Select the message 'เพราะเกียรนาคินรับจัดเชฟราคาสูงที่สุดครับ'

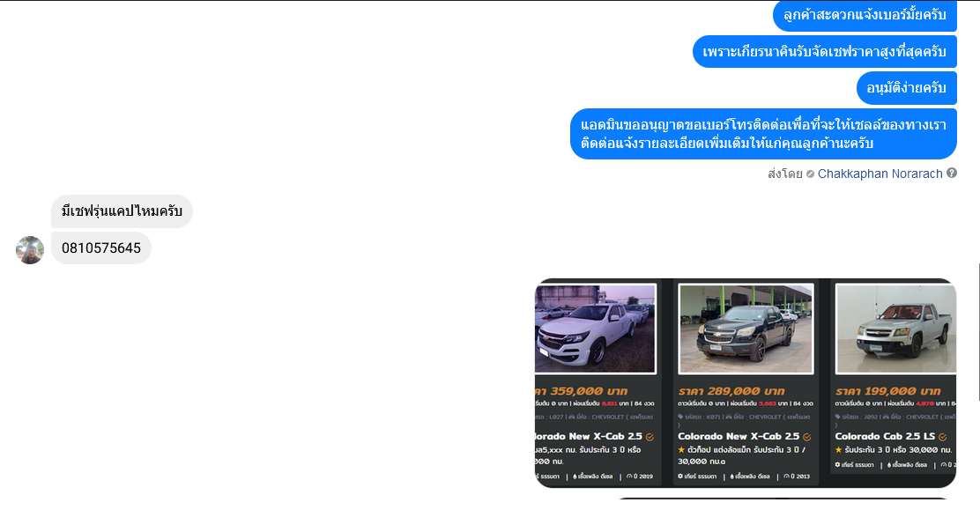click(824, 52)
